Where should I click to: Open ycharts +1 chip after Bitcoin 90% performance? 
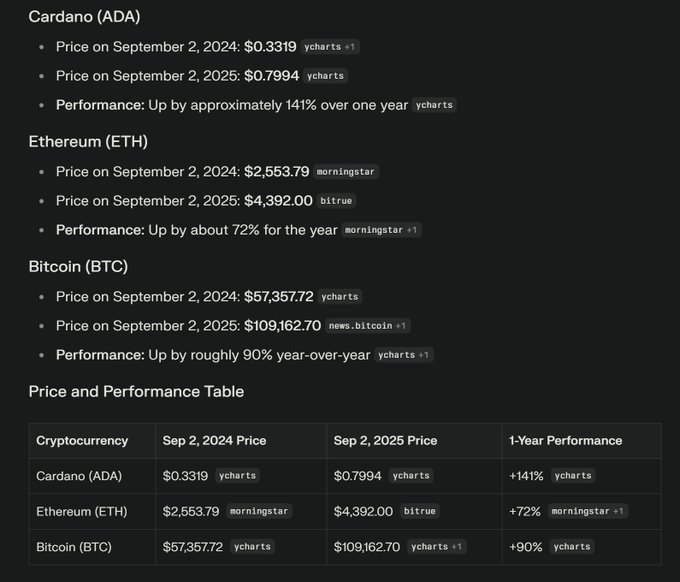404,355
